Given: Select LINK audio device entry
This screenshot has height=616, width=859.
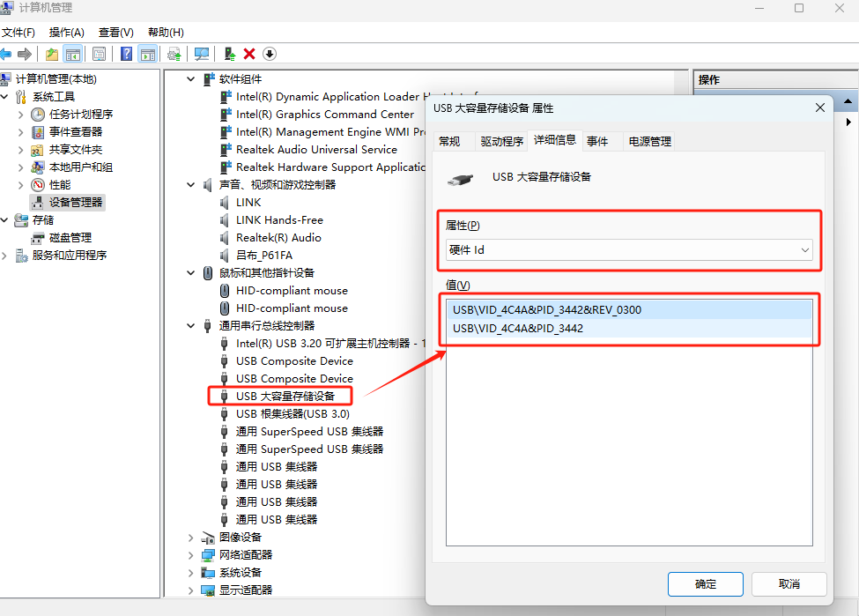Looking at the screenshot, I should pyautogui.click(x=248, y=202).
